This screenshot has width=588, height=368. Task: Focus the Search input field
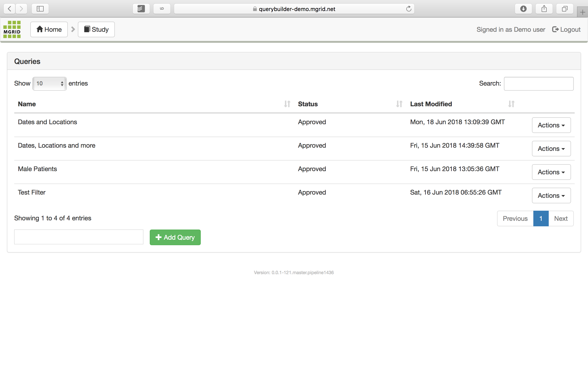[x=539, y=83]
